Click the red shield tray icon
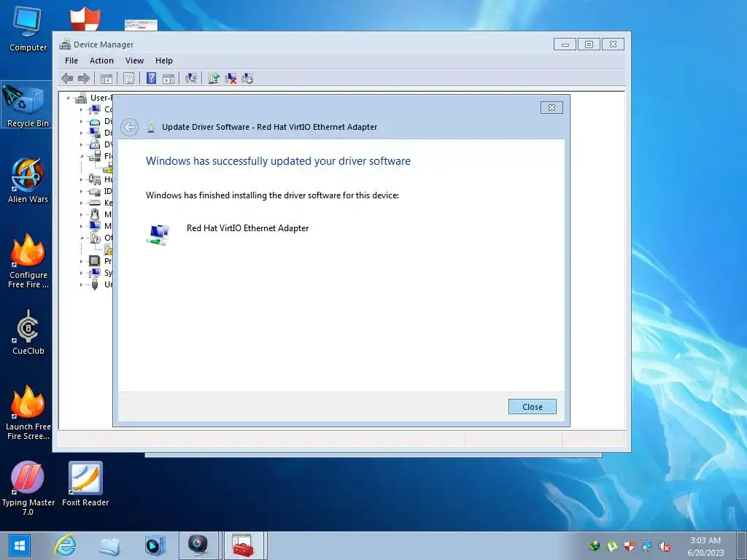Viewport: 747px width, 560px height. click(x=630, y=546)
